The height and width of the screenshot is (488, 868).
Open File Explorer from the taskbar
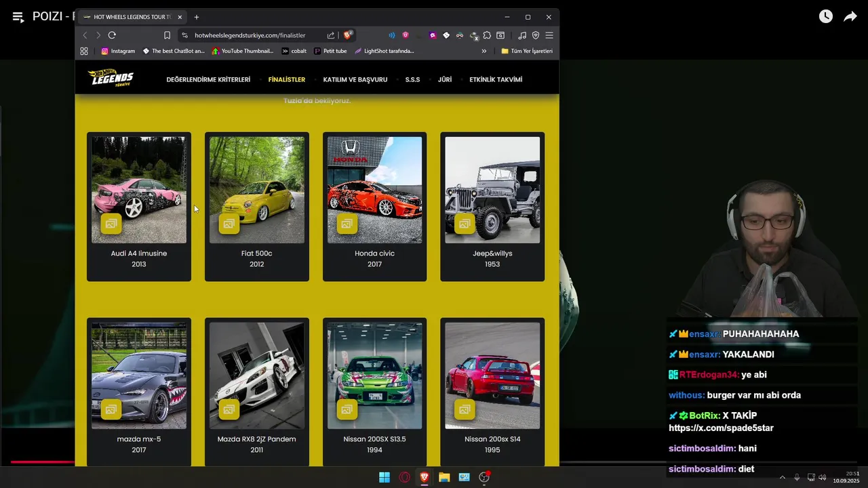click(x=444, y=477)
